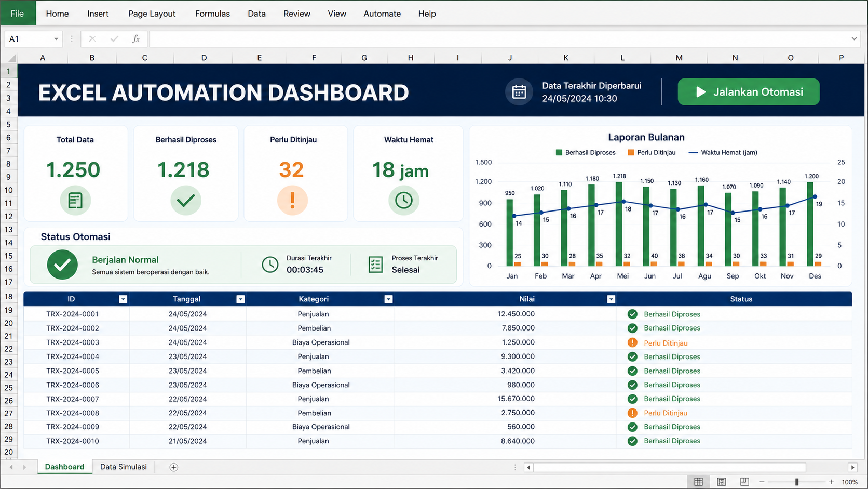Click warning icon in the TRX-2024-0003 row
Image resolution: width=868 pixels, height=489 pixels.
[632, 342]
